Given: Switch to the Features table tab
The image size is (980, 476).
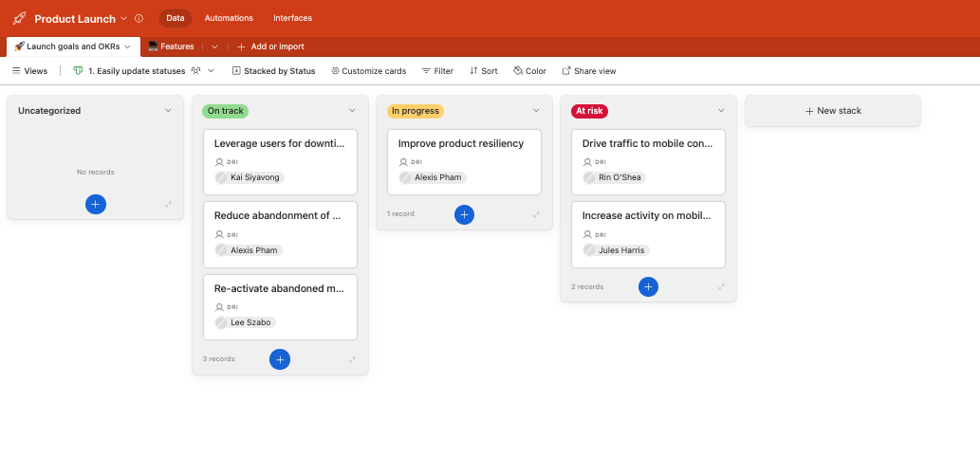Looking at the screenshot, I should [x=172, y=46].
